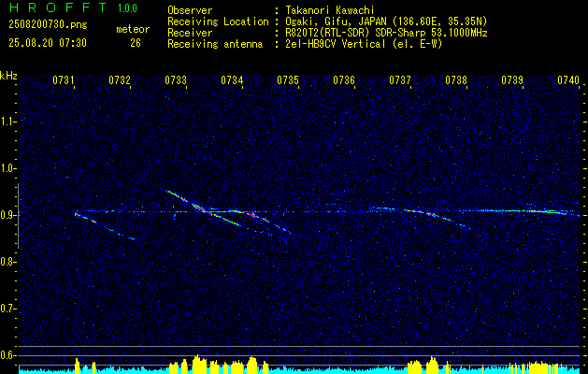Click the meteor count label
This screenshot has height=374, width=588.
point(133,29)
